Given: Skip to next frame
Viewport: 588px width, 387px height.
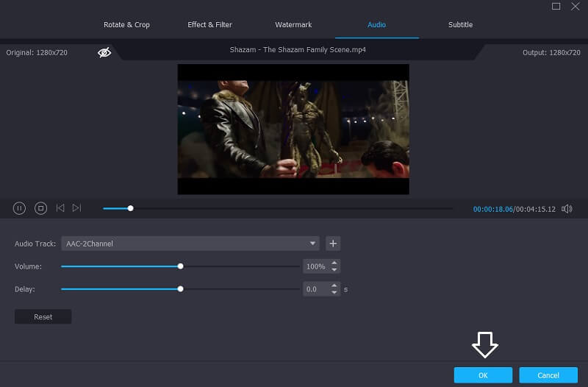Looking at the screenshot, I should (76, 208).
